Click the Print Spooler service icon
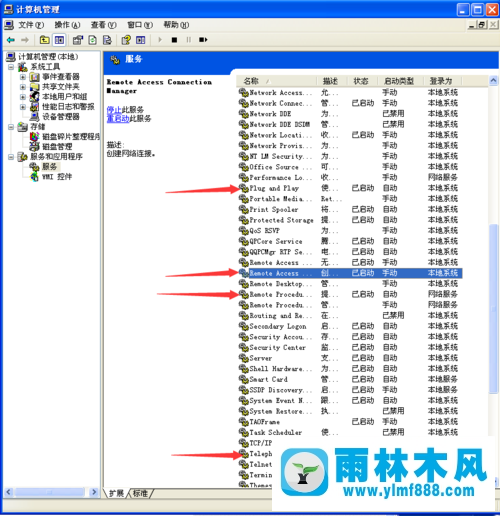The height and width of the screenshot is (516, 500). [243, 209]
